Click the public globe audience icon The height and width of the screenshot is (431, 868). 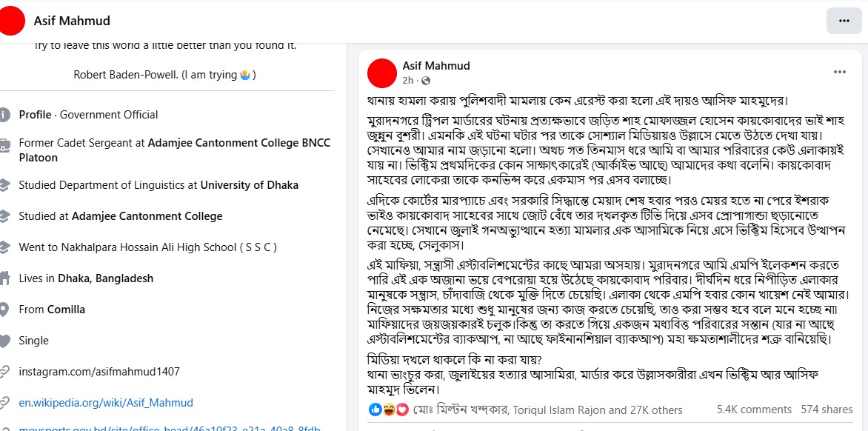[425, 80]
